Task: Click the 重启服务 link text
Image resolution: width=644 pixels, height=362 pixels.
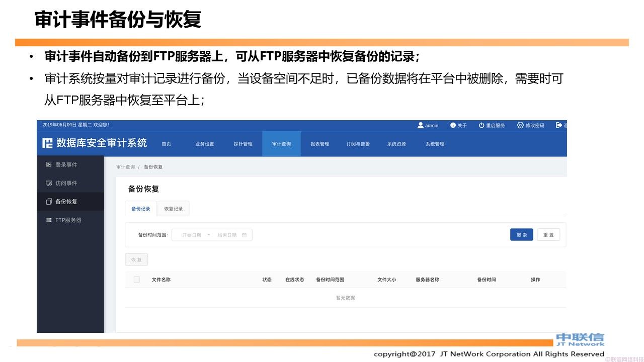Action: pos(496,125)
